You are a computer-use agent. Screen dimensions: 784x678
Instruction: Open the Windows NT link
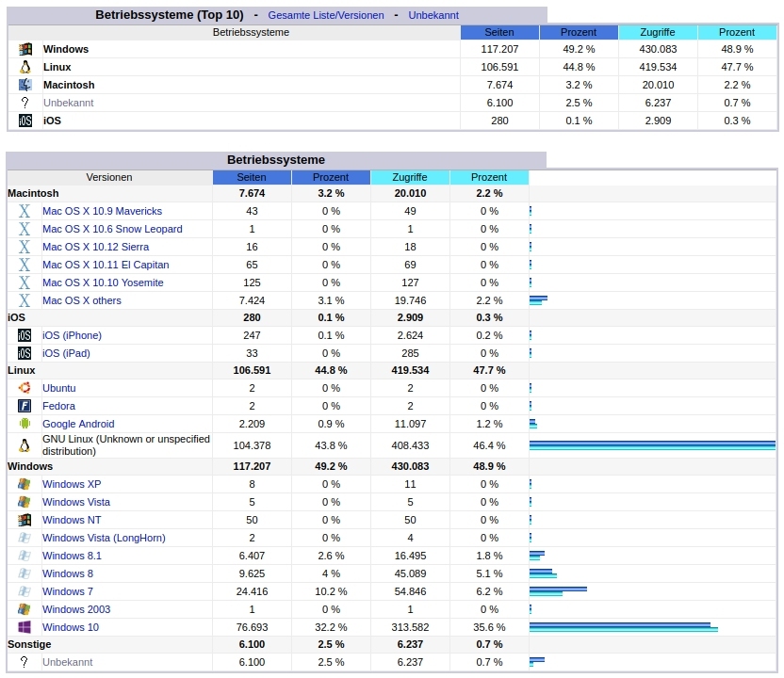click(x=72, y=520)
